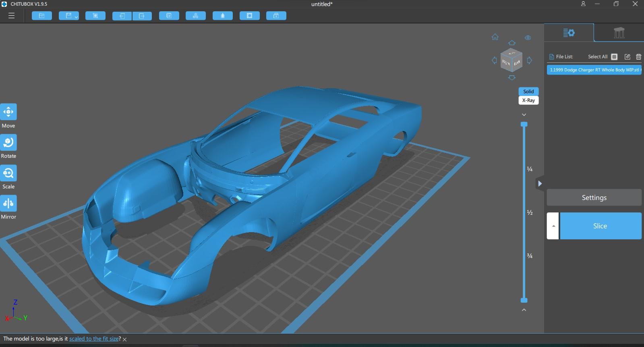Check the Select All checkbox
Image resolution: width=644 pixels, height=347 pixels.
click(x=614, y=57)
